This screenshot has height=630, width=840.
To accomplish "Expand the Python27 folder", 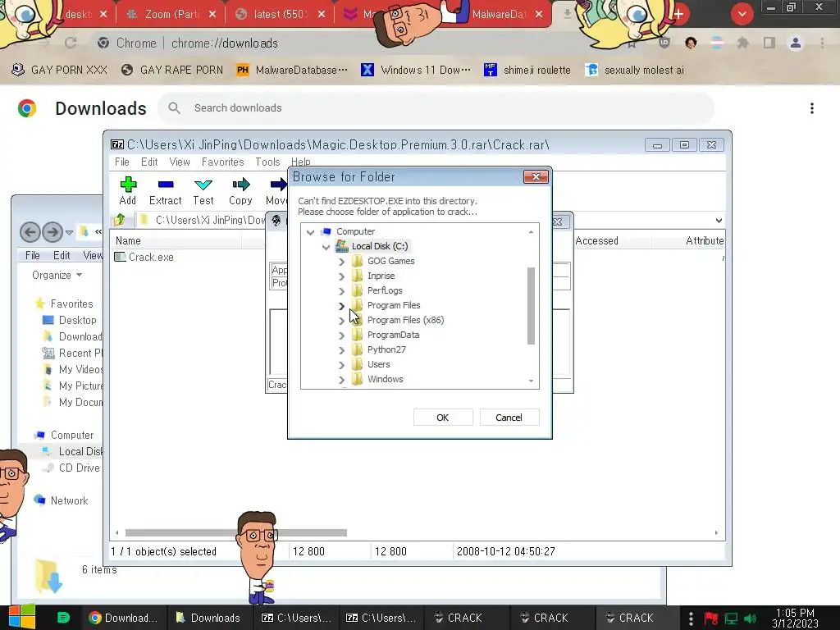I will (341, 350).
